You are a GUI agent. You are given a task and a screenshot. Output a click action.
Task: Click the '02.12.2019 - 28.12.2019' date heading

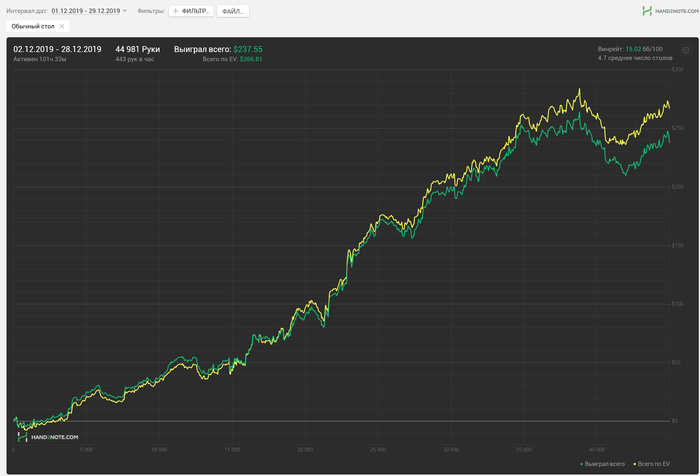57,49
